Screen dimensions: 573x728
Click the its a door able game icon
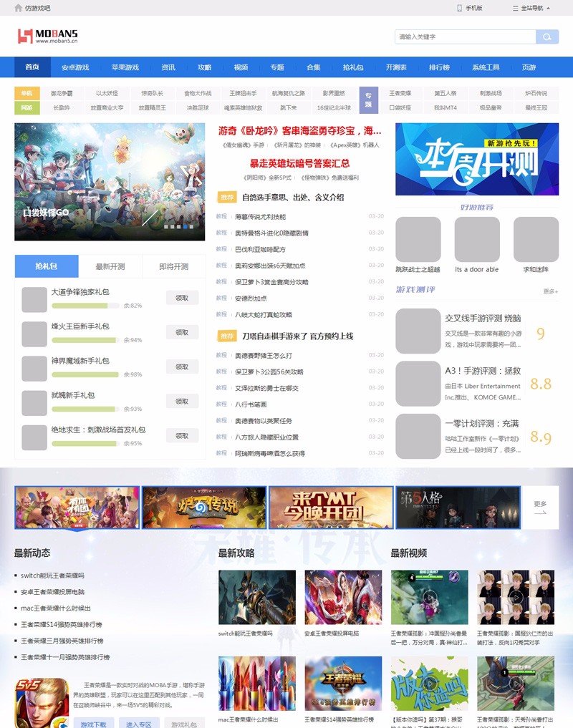(476, 240)
